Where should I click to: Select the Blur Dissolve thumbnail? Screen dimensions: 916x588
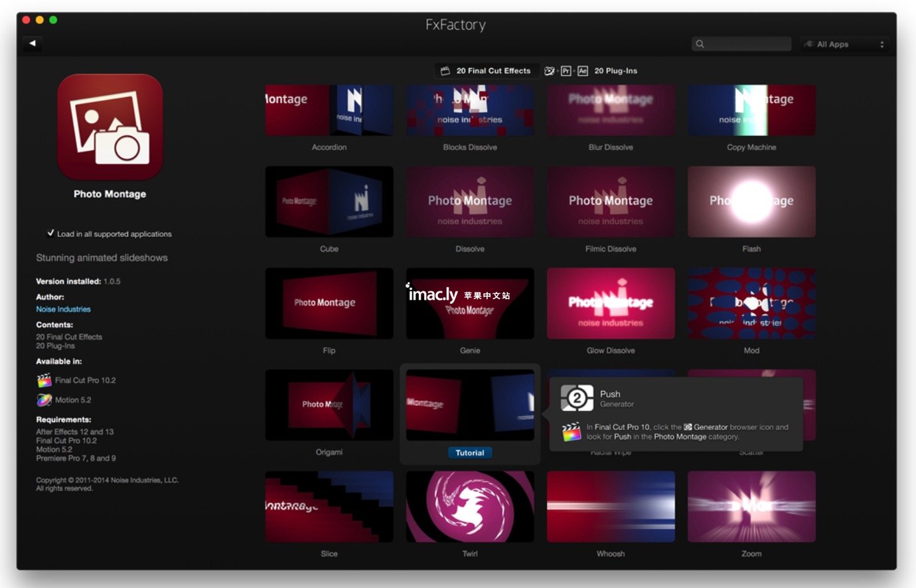pyautogui.click(x=611, y=110)
